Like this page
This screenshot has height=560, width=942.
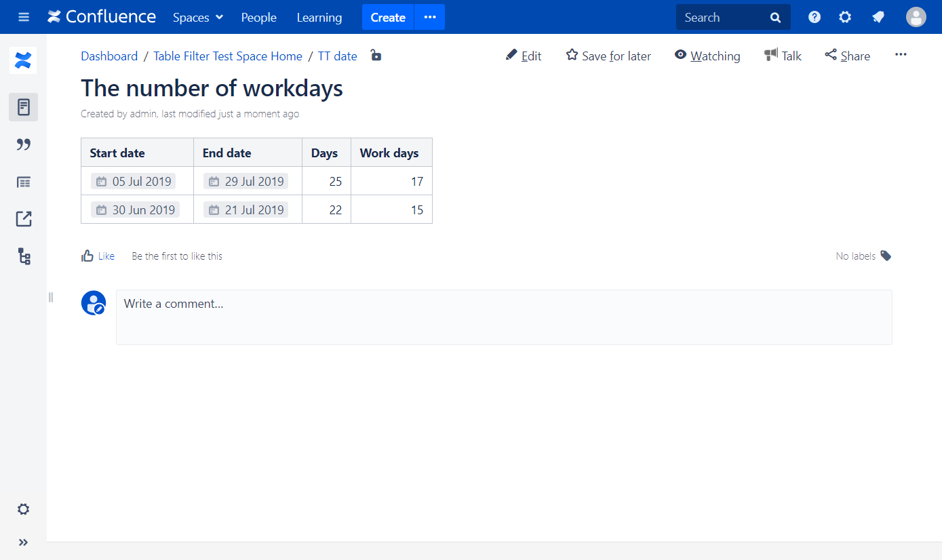pos(98,256)
